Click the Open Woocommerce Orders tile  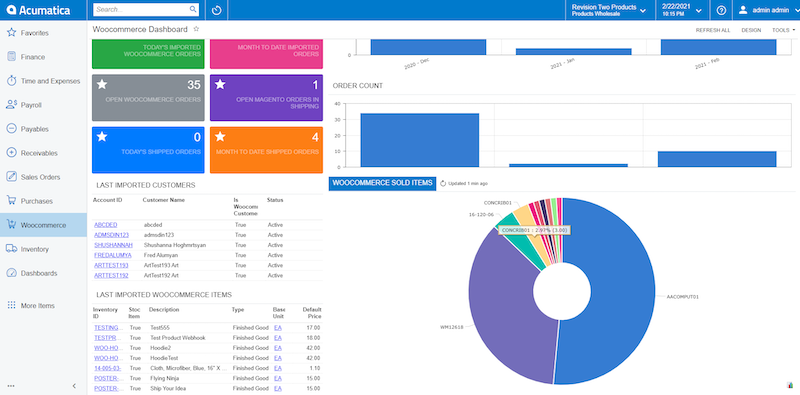[148, 97]
